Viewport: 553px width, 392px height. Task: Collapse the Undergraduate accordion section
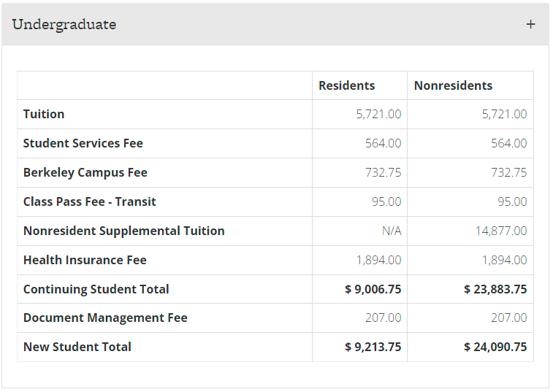click(x=64, y=24)
